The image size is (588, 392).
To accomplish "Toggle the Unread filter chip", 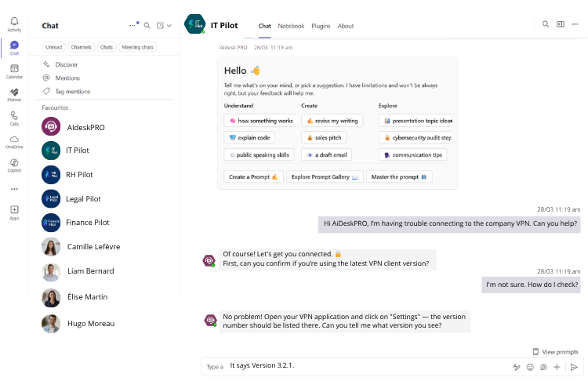I will [53, 47].
